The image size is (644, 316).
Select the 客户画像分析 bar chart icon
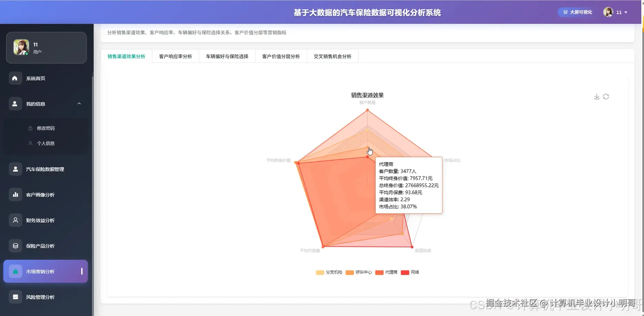point(15,194)
